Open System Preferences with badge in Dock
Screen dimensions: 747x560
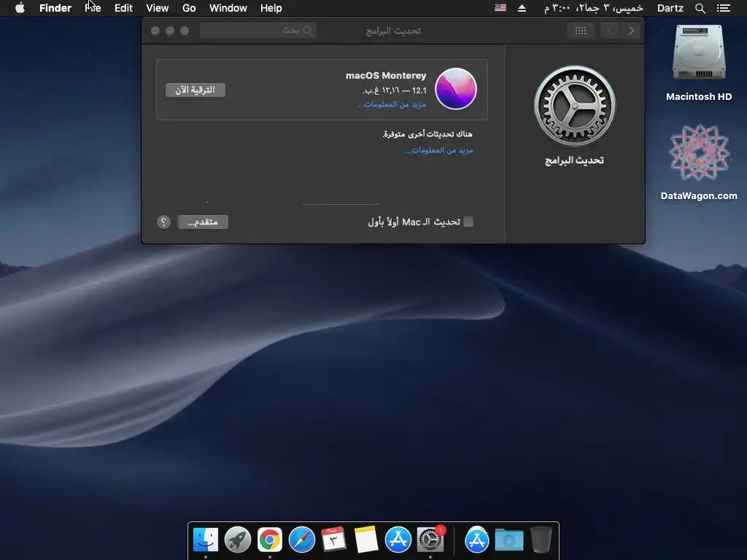click(430, 540)
